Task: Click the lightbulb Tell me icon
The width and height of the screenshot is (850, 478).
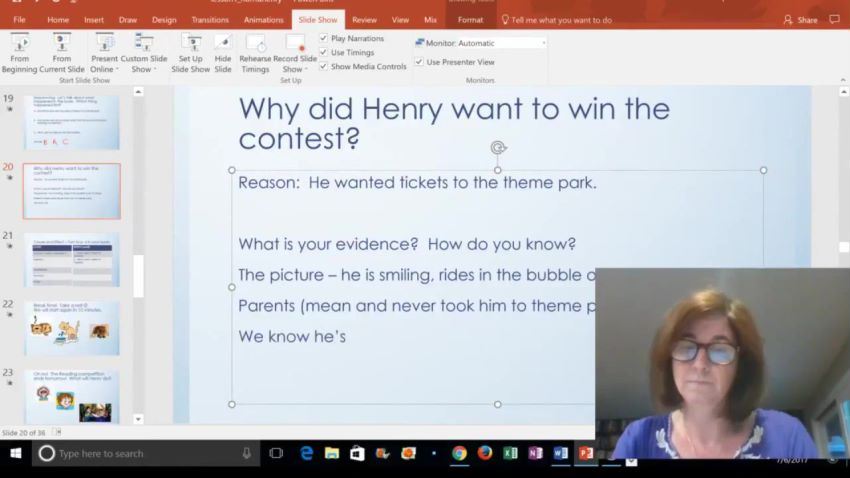Action: point(505,20)
